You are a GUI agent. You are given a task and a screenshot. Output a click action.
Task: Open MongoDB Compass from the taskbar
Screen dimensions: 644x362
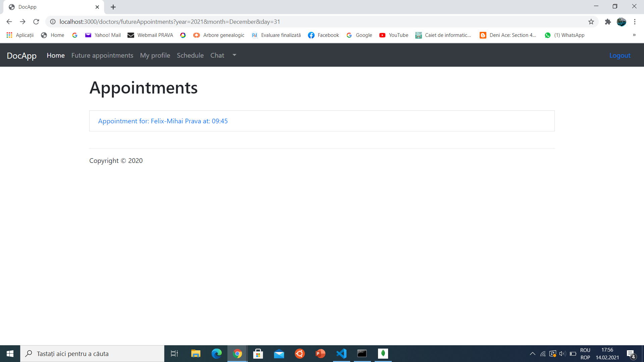coord(383,353)
